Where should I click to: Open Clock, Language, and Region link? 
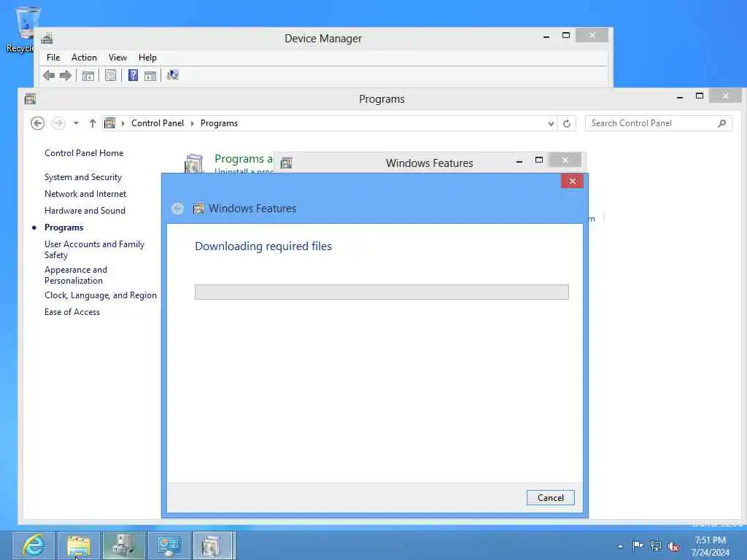(x=101, y=295)
